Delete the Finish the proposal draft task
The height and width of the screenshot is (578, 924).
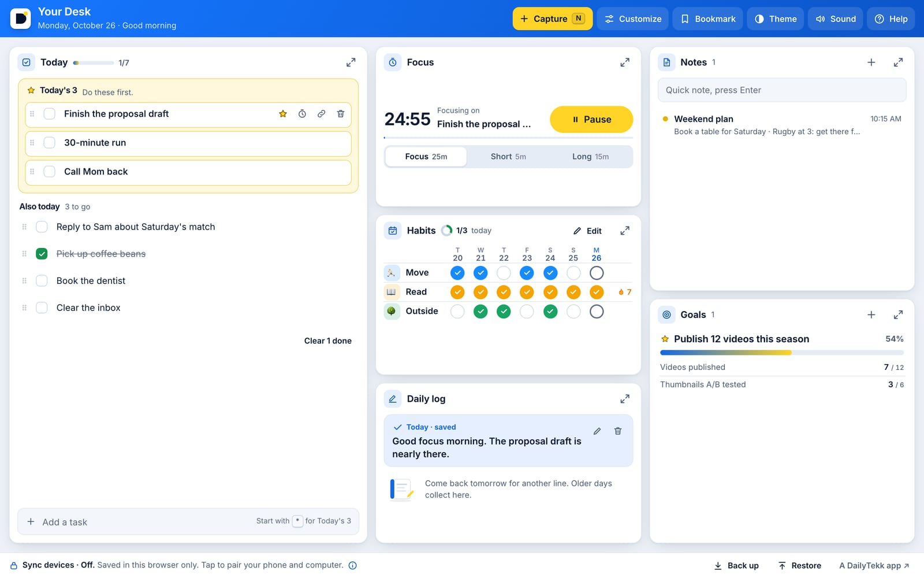pyautogui.click(x=341, y=114)
